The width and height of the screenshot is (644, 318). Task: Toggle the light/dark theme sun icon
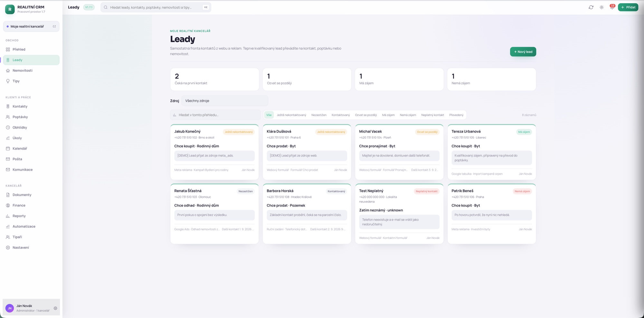(601, 7)
